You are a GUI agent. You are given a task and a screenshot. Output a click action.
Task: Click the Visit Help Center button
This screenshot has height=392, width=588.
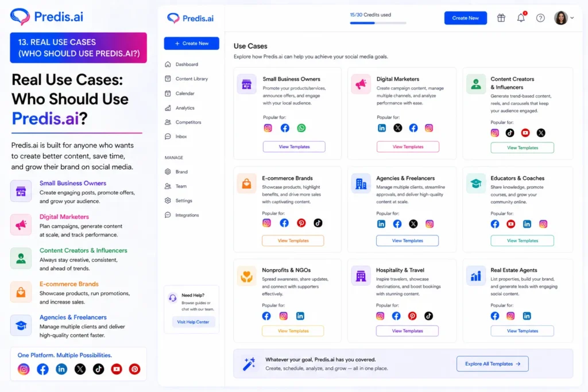(x=193, y=322)
